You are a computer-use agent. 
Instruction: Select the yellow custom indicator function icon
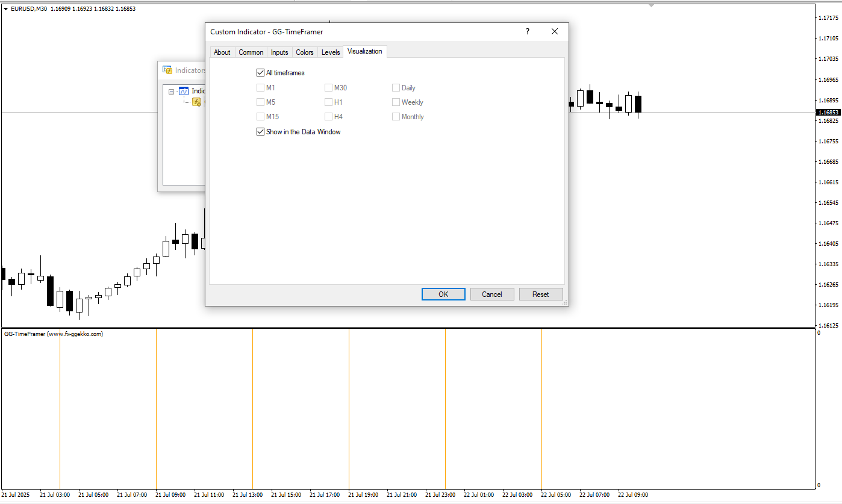point(196,102)
